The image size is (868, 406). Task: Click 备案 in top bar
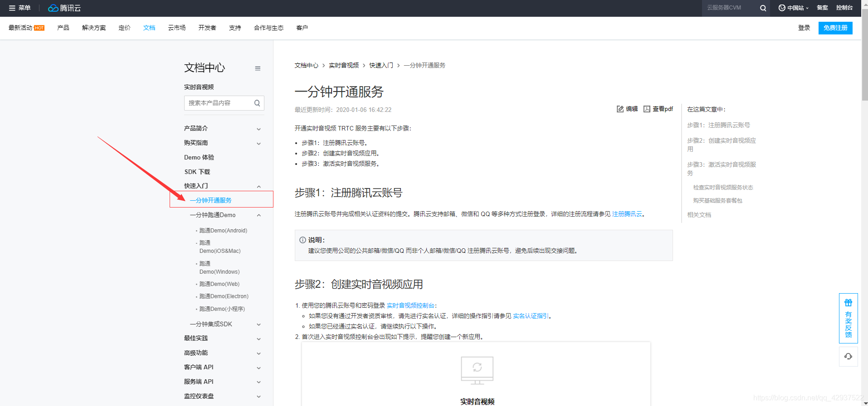822,8
